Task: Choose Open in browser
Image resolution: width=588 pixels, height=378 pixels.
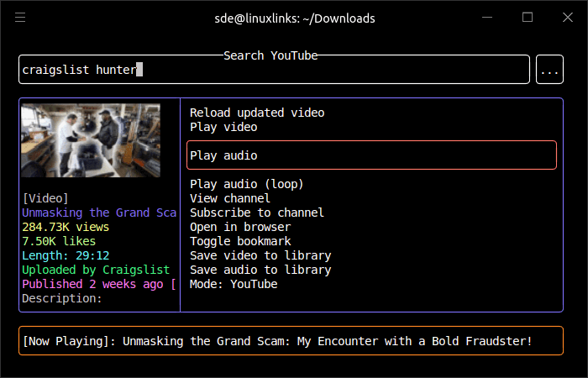Action: pos(240,227)
